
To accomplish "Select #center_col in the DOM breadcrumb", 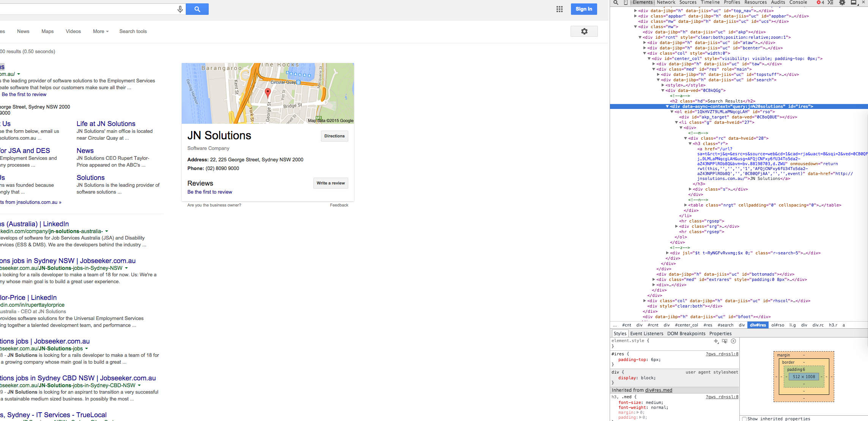I will 686,325.
